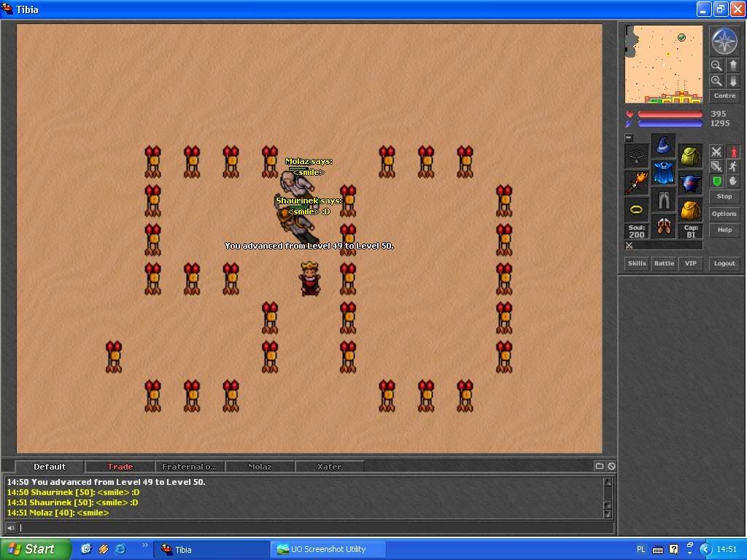The image size is (747, 560).
Task: Select the blue wizard hat slot
Action: tap(664, 145)
